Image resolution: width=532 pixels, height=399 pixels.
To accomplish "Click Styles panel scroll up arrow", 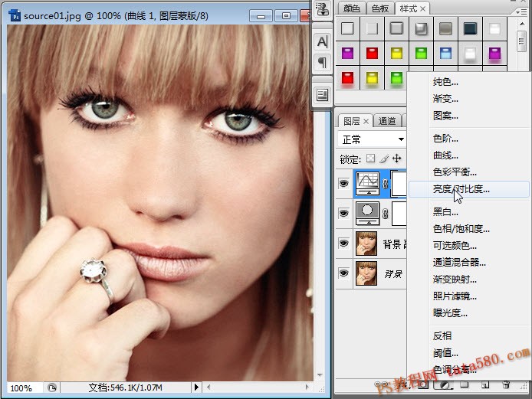I will click(x=521, y=24).
